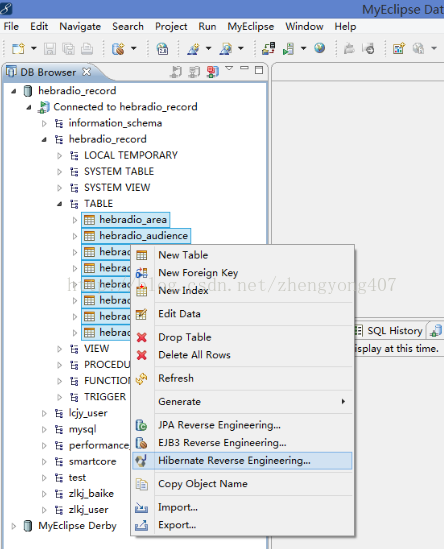This screenshot has height=549, width=444.
Task: Select the test schema
Action: click(77, 478)
